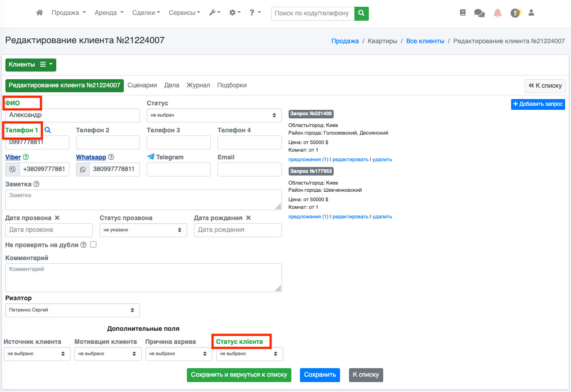
Task: Click the book icon in top bar
Action: pos(462,13)
